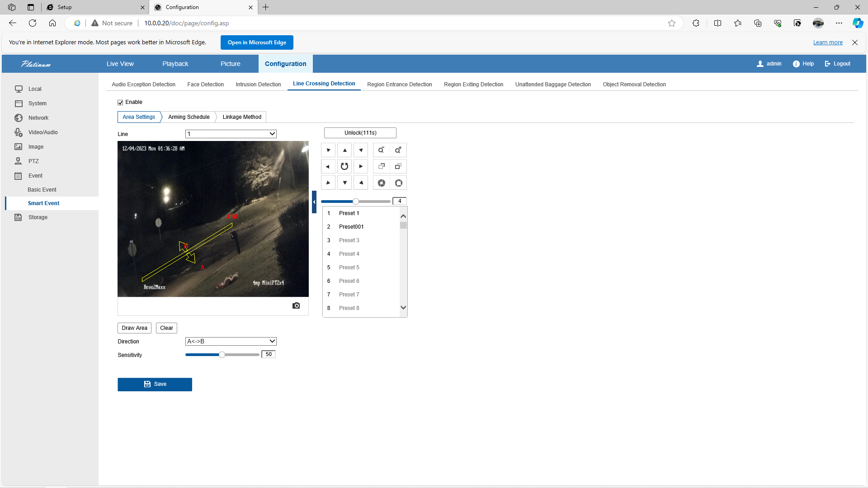Open the Line number dropdown
Viewport: 868px width, 488px height.
pos(231,134)
